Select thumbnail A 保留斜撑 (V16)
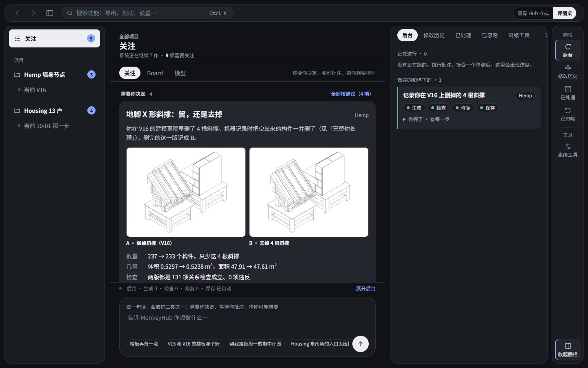Image resolution: width=588 pixels, height=368 pixels. pos(186,192)
